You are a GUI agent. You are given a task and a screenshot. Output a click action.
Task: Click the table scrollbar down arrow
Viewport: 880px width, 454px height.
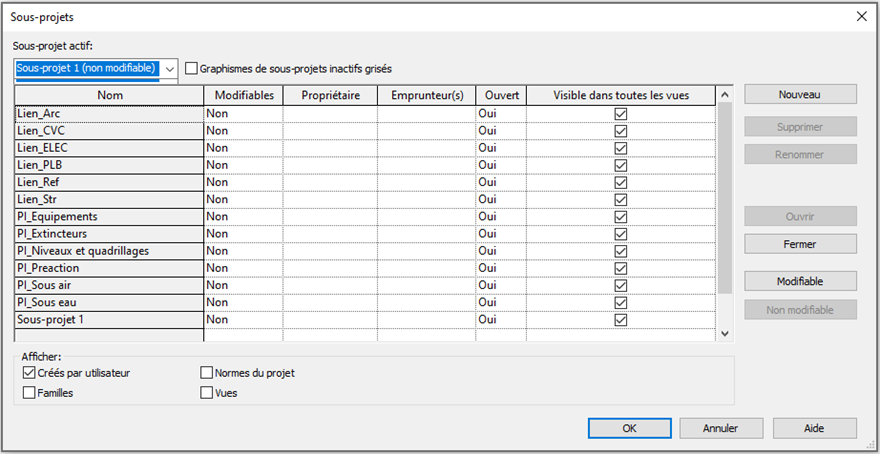[x=726, y=334]
